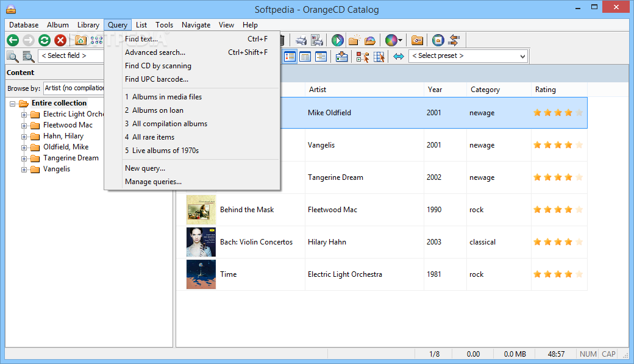Open the Database menu
The height and width of the screenshot is (364, 634).
click(24, 25)
